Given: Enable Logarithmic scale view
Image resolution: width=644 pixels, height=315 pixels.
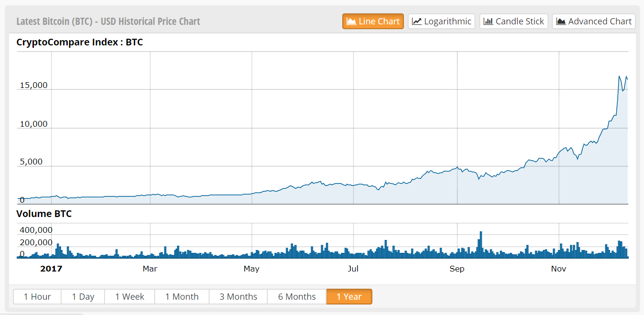Looking at the screenshot, I should pos(441,21).
